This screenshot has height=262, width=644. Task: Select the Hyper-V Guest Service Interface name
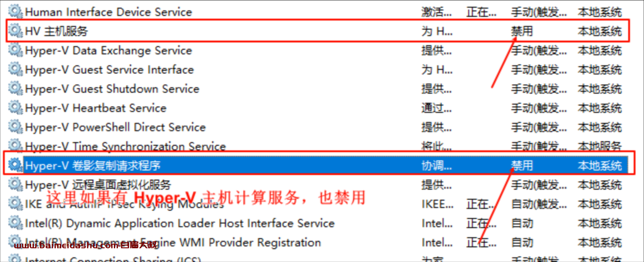109,70
